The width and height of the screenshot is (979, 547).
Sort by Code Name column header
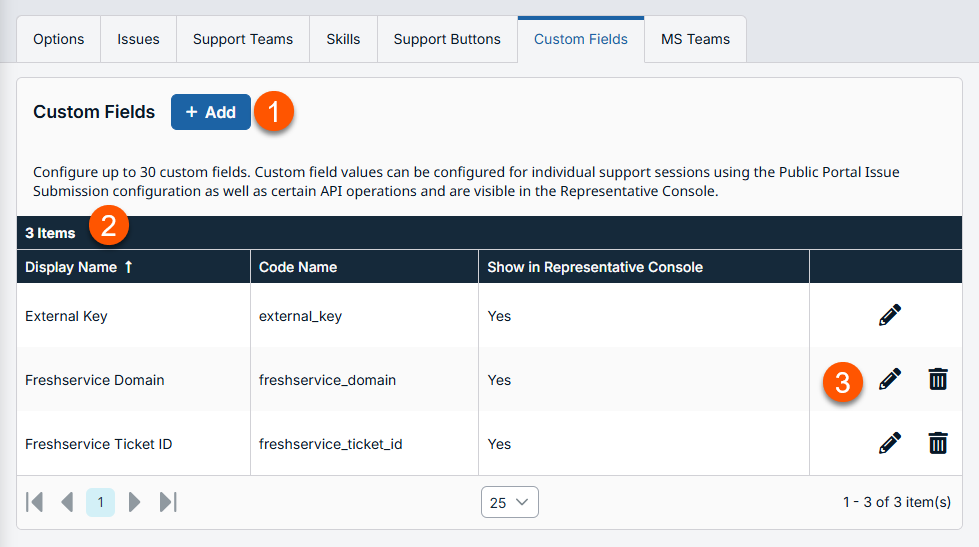[298, 267]
